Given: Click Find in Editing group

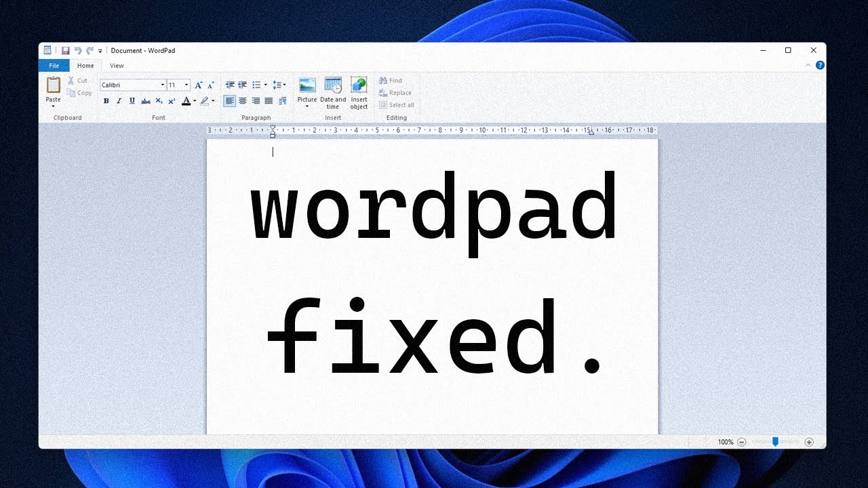Looking at the screenshot, I should click(x=391, y=81).
